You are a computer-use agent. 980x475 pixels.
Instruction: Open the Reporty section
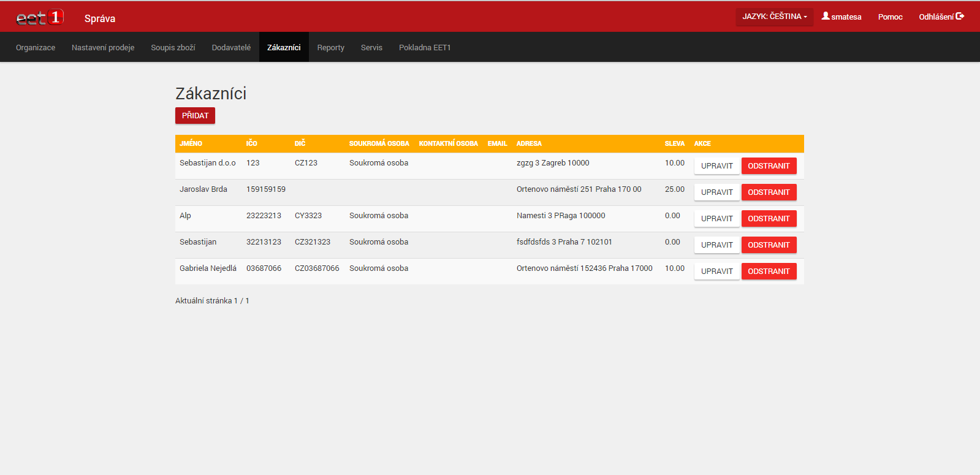(x=330, y=47)
